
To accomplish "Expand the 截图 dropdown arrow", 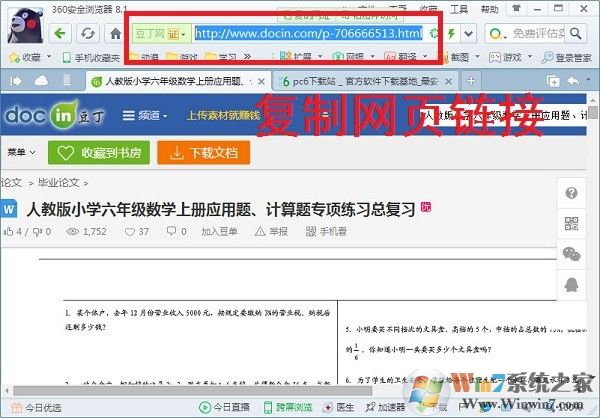I will 477,57.
